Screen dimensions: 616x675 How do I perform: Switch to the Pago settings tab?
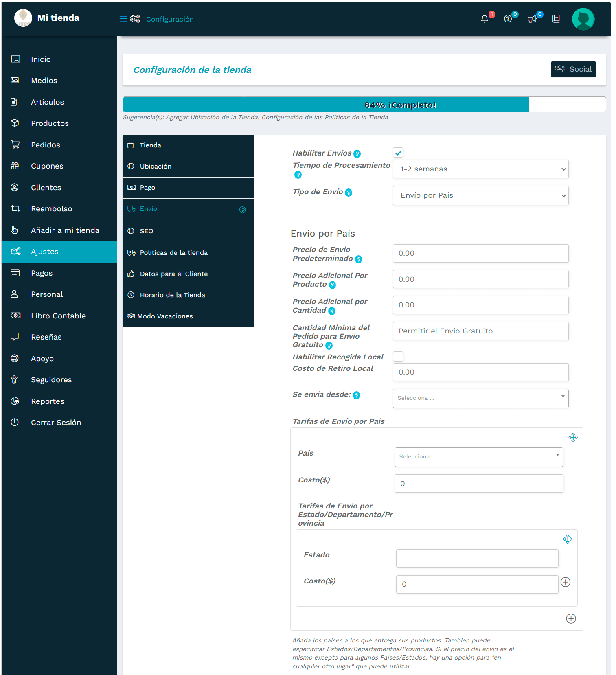(188, 187)
